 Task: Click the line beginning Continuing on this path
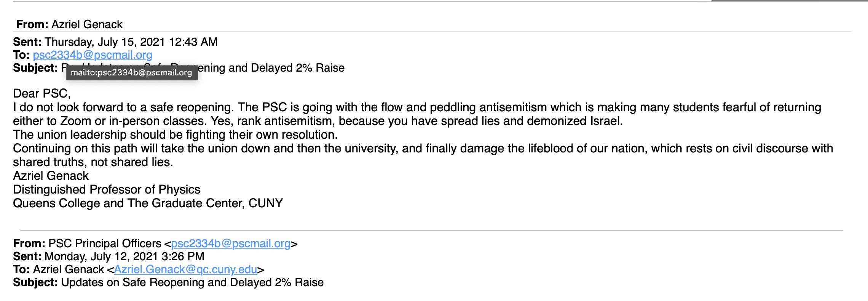[x=423, y=149]
